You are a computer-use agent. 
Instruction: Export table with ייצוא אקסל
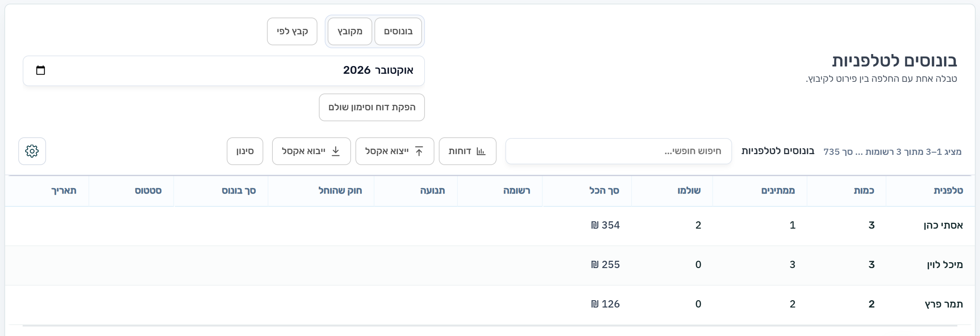(x=395, y=151)
